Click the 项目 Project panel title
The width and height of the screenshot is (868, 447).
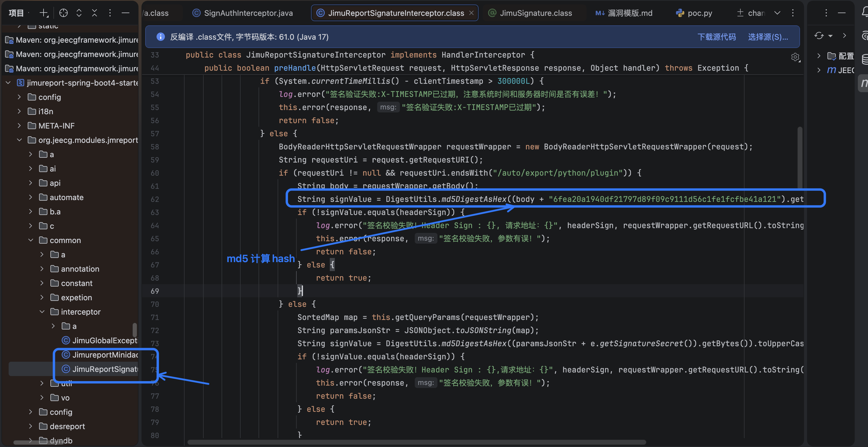pyautogui.click(x=16, y=13)
